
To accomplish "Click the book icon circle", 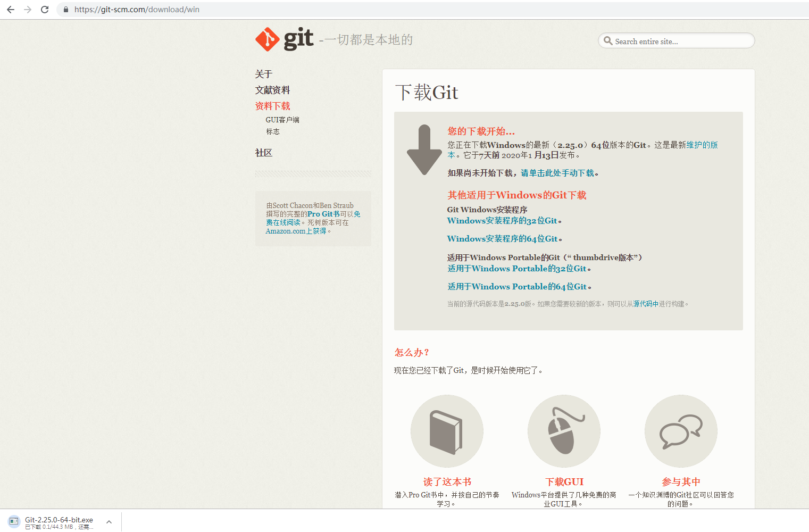I will point(447,431).
